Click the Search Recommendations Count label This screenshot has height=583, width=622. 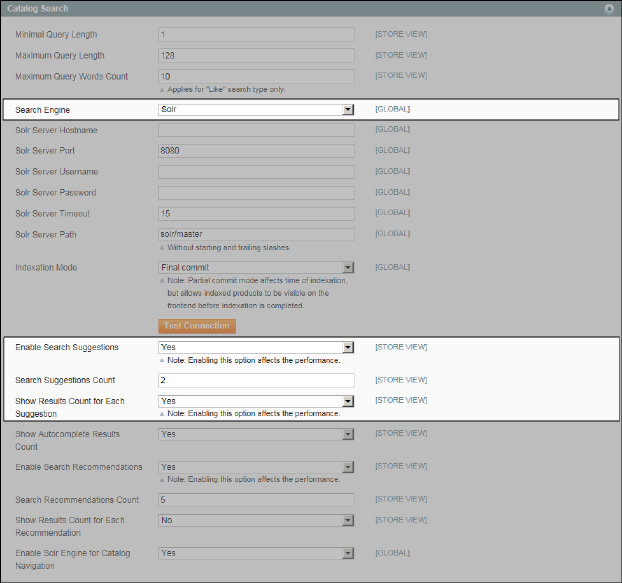click(x=77, y=500)
